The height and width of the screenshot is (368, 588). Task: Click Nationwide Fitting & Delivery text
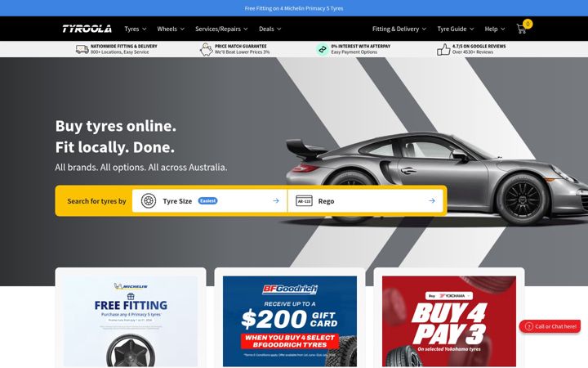pos(124,46)
